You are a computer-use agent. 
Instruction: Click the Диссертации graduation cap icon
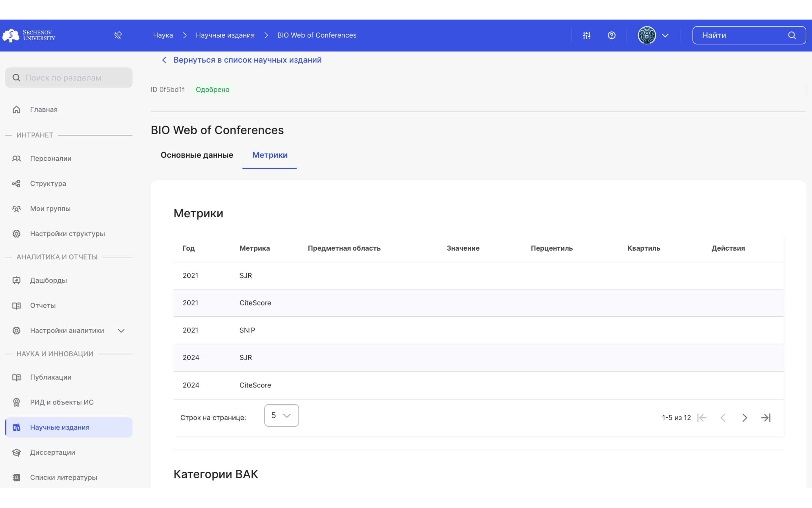pyautogui.click(x=16, y=453)
